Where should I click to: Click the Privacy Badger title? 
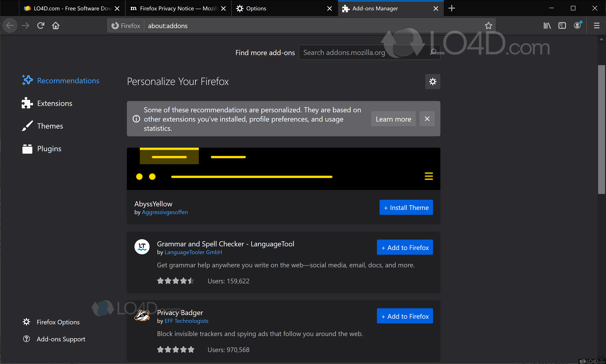pyautogui.click(x=180, y=312)
